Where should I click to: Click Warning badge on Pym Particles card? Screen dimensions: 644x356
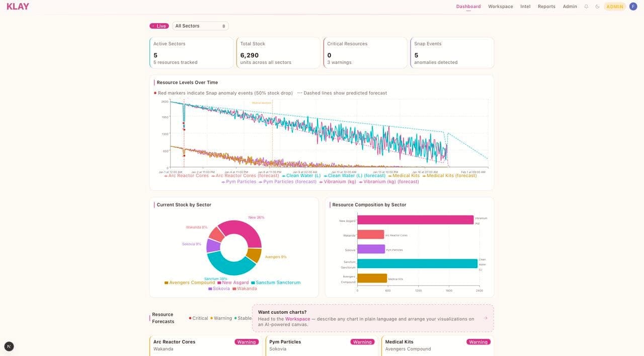point(362,342)
